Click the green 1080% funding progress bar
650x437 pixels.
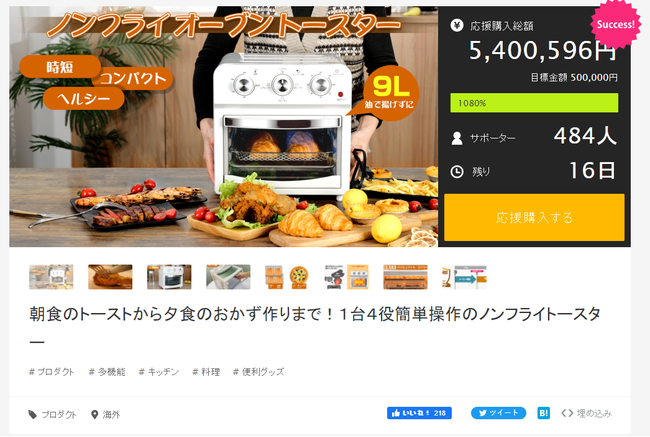534,103
